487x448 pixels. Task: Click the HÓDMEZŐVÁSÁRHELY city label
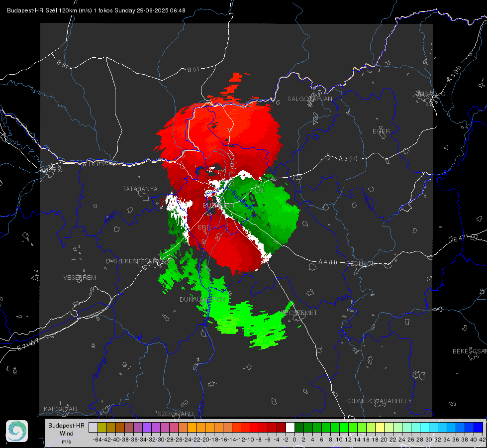(378, 401)
